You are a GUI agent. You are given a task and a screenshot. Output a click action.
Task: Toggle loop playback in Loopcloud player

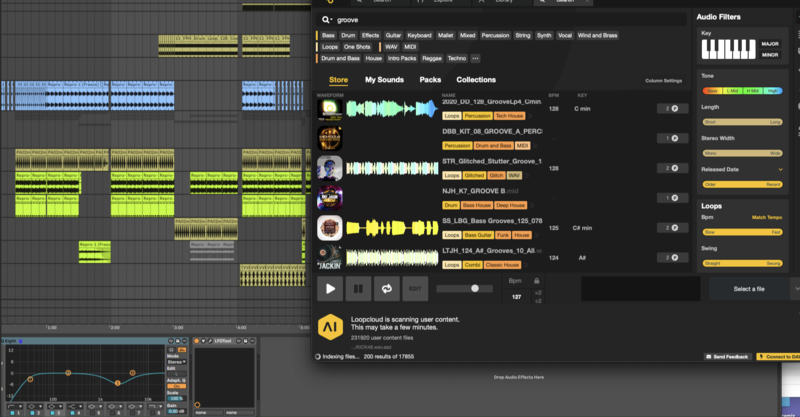coord(387,289)
